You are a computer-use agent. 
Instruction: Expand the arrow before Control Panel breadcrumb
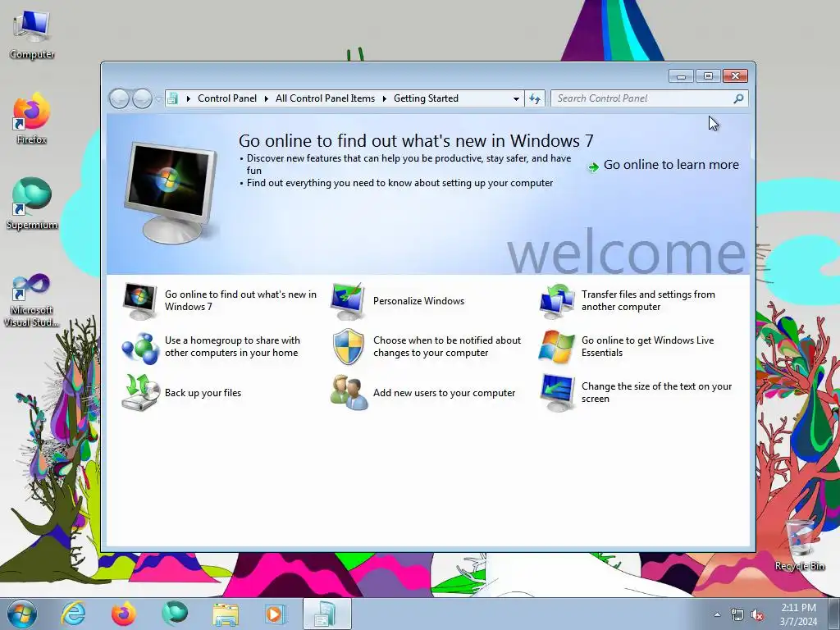click(x=189, y=98)
